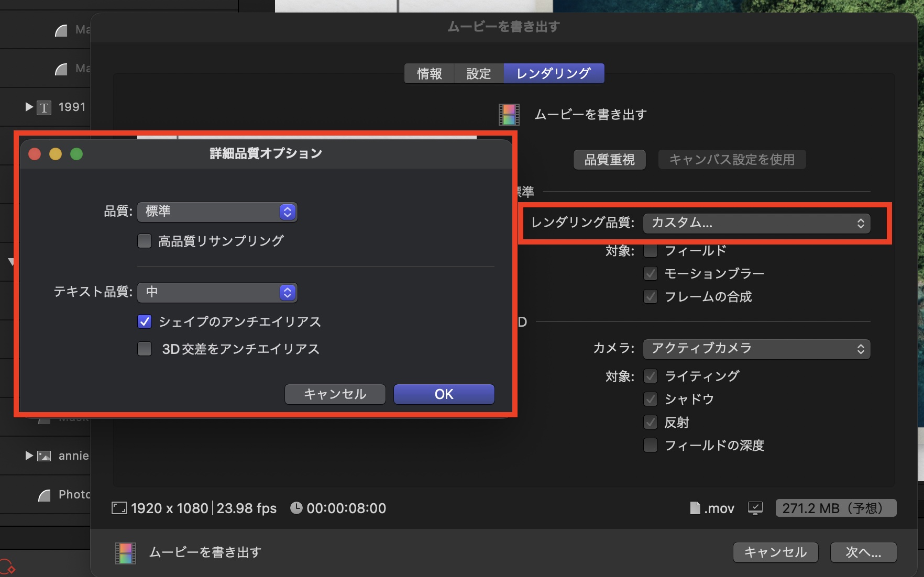The height and width of the screenshot is (577, 924).
Task: Toggle the フィールドの深度 checkbox
Action: [x=651, y=446]
